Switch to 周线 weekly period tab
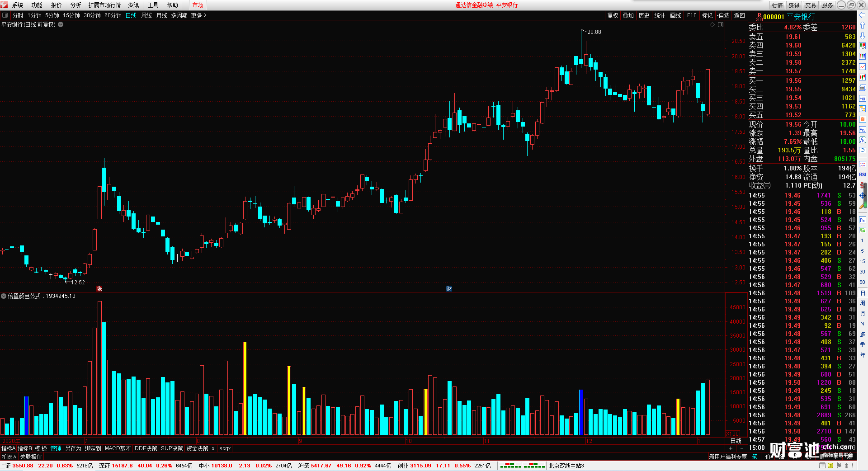 click(146, 15)
